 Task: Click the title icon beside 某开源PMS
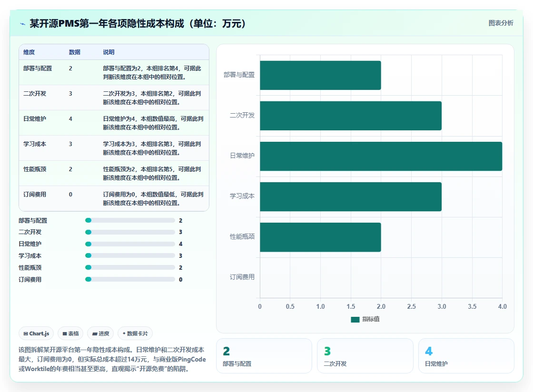(22, 24)
